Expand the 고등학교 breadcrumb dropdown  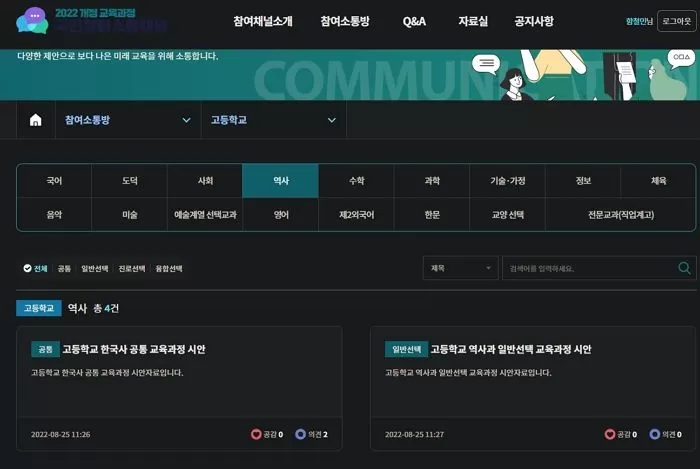(273, 120)
